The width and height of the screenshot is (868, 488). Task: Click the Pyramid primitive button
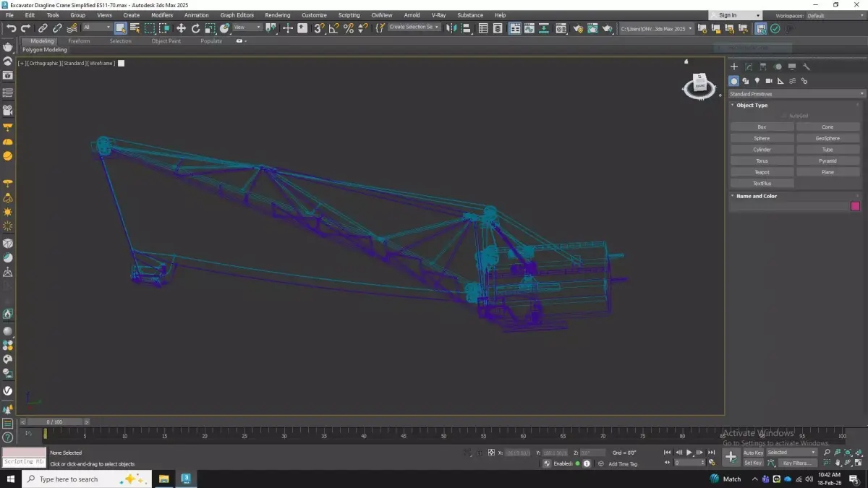827,161
